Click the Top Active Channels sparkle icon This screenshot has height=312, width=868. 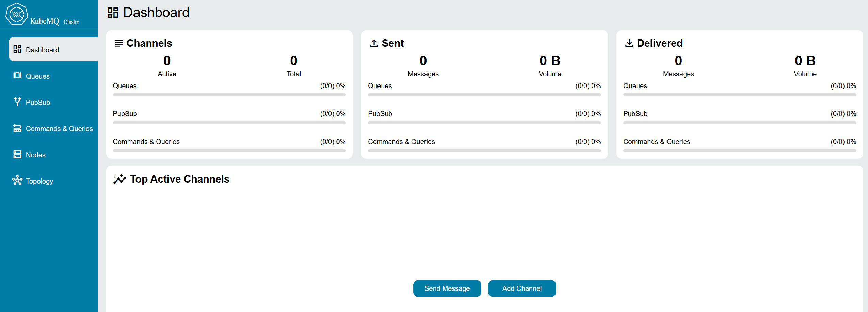(x=119, y=179)
